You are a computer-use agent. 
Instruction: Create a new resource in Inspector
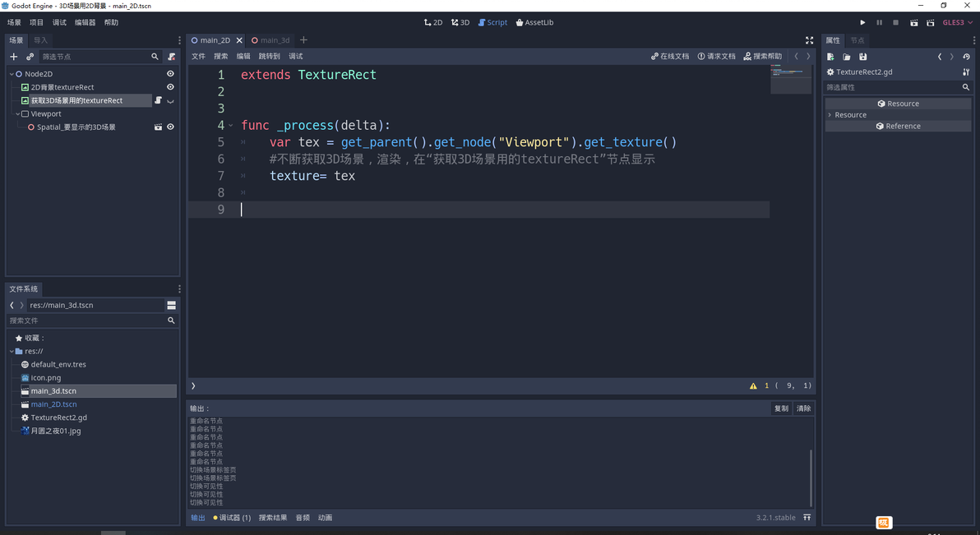point(830,56)
